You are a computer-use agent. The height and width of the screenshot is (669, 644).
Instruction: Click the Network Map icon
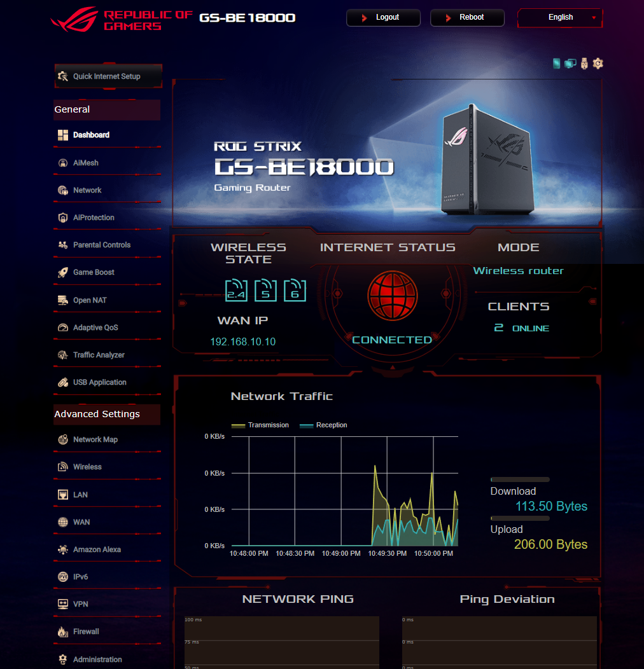pos(63,439)
